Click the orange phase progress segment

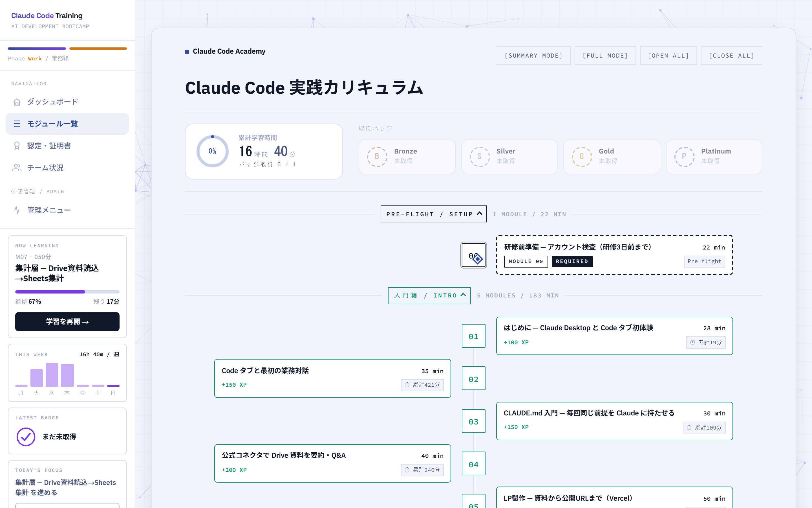coord(98,49)
